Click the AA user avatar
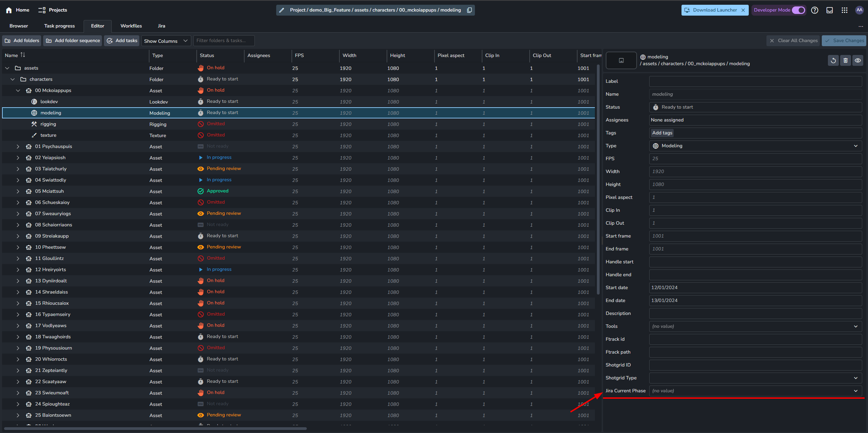The width and height of the screenshot is (868, 433). click(860, 10)
